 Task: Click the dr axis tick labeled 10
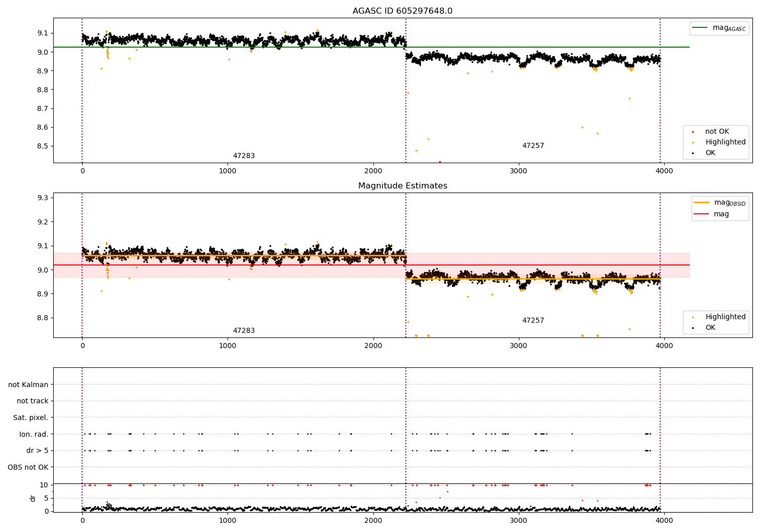(45, 485)
